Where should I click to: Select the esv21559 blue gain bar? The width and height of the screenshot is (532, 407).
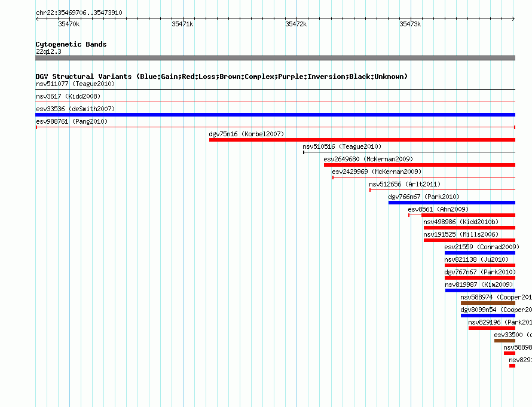[x=480, y=253]
